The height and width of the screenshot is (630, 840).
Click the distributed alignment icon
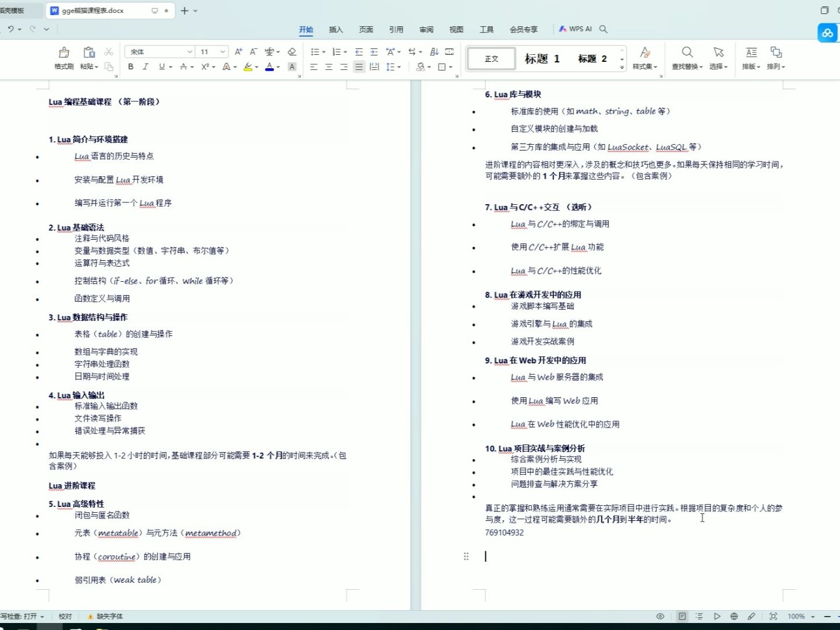(374, 67)
